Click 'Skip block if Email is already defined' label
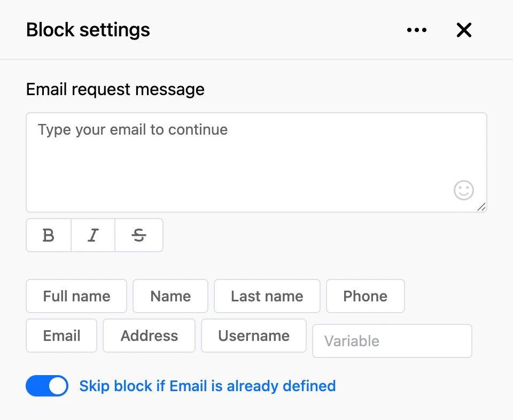The image size is (513, 420). point(207,386)
